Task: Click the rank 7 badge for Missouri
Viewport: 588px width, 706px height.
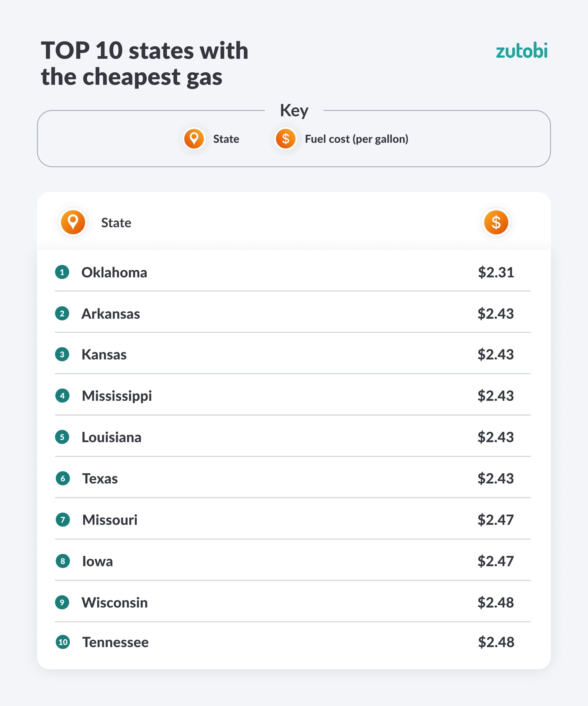Action: click(x=62, y=520)
